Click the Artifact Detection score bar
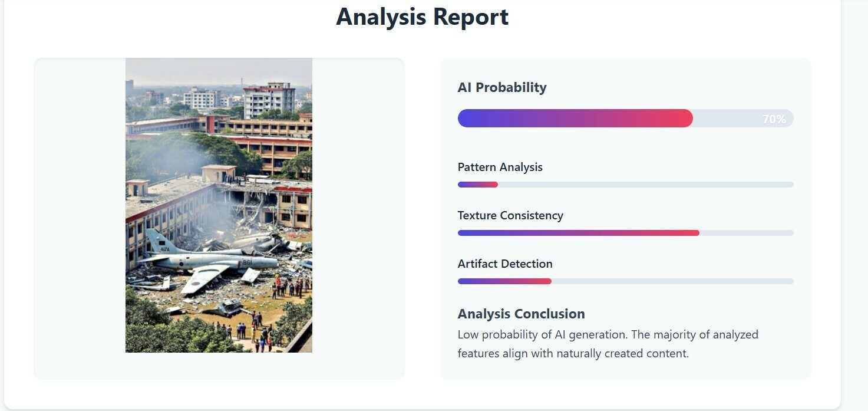Image resolution: width=868 pixels, height=411 pixels. [x=625, y=281]
